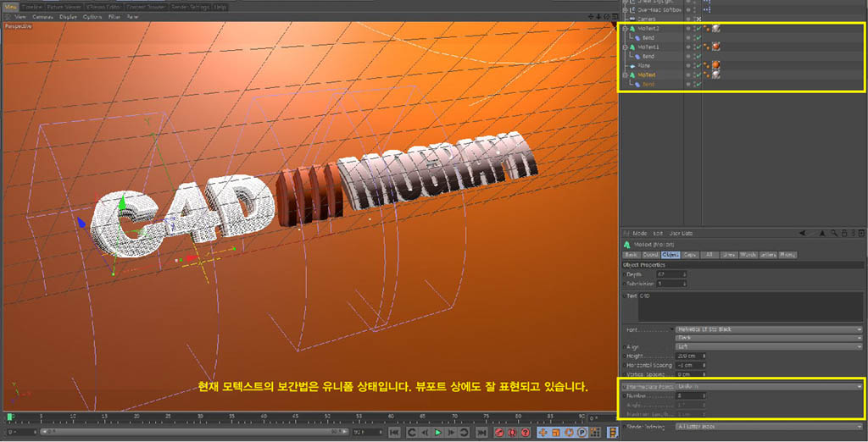Open the font style dropdown below Font
Viewport: 868px width, 442px height.
[769, 338]
